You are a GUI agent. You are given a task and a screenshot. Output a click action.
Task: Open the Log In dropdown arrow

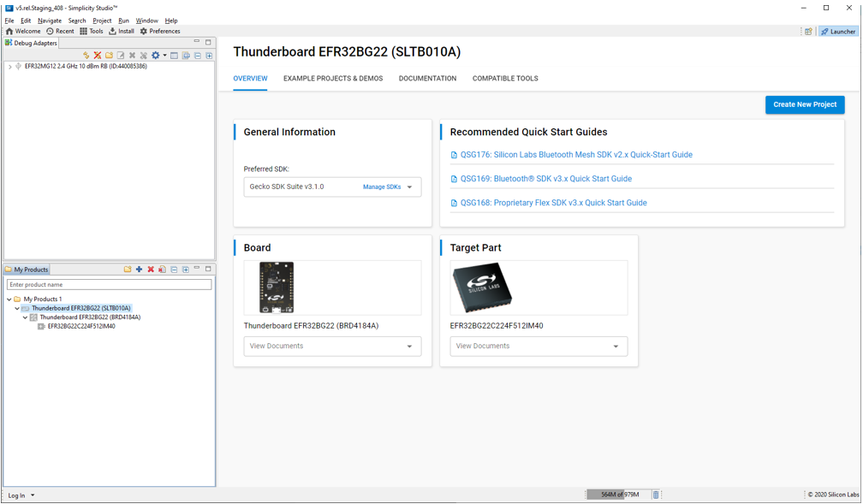(33, 495)
